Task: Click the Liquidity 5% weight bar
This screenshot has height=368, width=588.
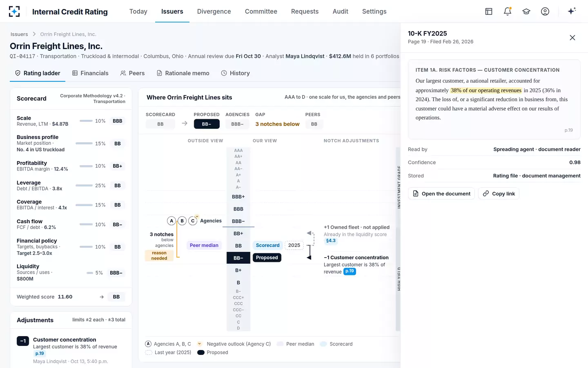Action: click(90, 273)
